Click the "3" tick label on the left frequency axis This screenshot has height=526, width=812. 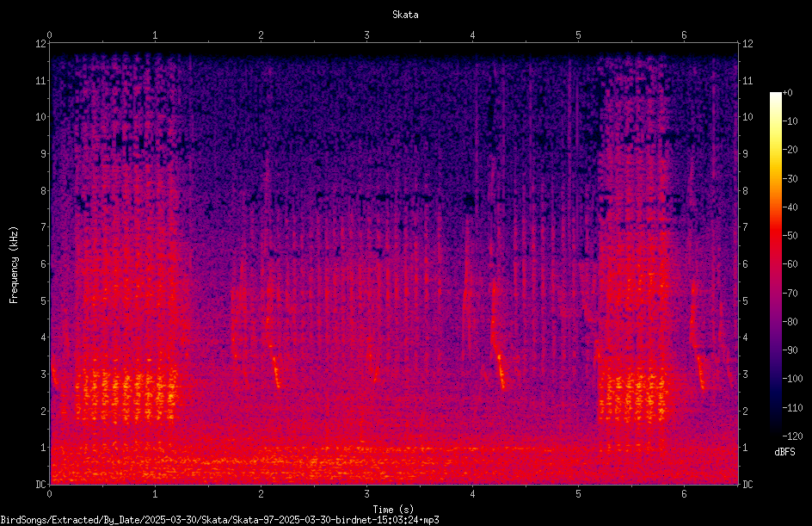pos(43,374)
